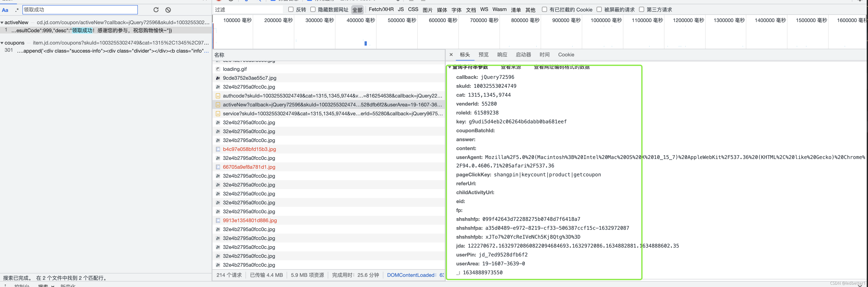Click the icon beside 9913e1354801d886.jpg

coord(218,220)
